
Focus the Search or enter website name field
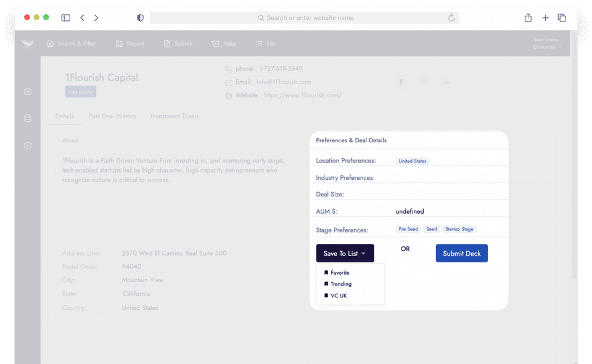304,18
